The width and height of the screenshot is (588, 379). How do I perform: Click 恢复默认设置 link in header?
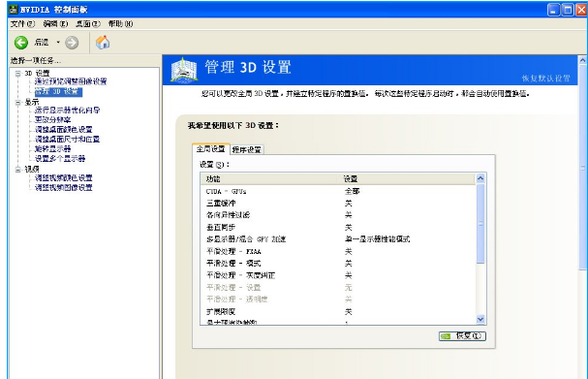(x=545, y=79)
